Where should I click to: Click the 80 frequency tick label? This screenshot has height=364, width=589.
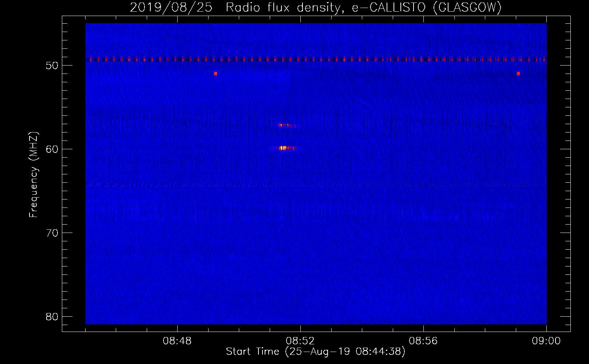pos(52,317)
